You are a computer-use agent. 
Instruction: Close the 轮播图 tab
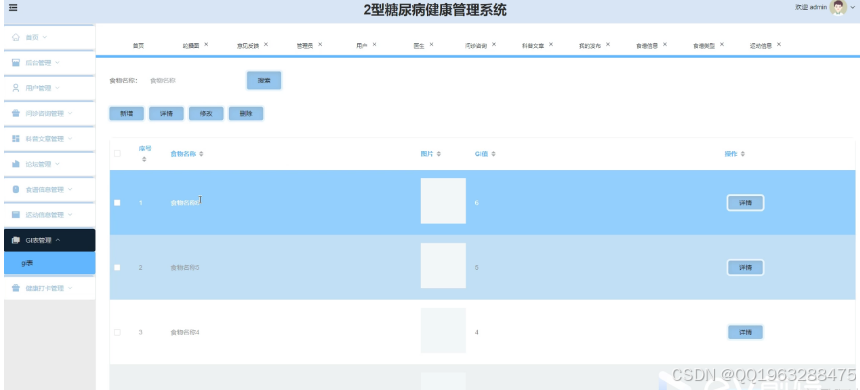206,44
